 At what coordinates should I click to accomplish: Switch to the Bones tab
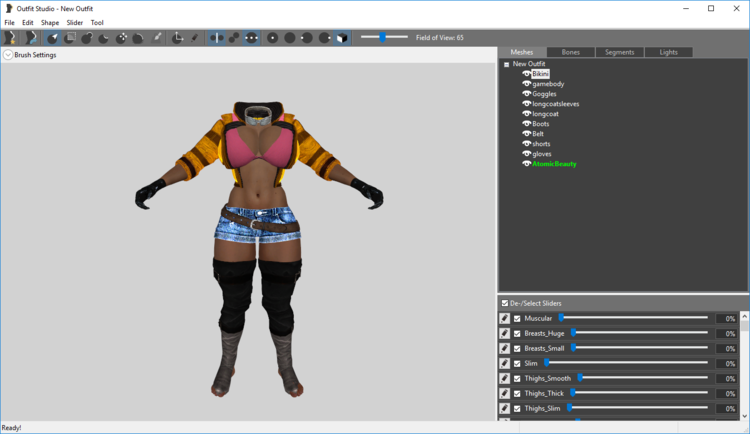tap(571, 52)
